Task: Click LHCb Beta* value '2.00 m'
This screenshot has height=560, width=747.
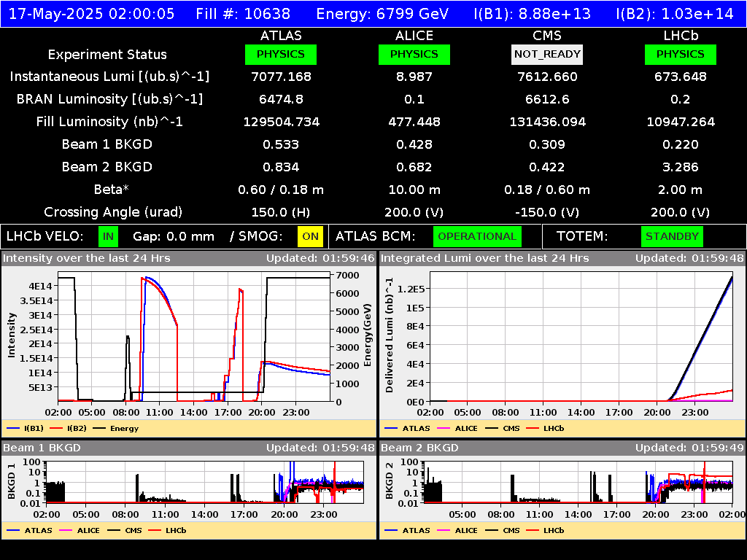Action: coord(681,190)
